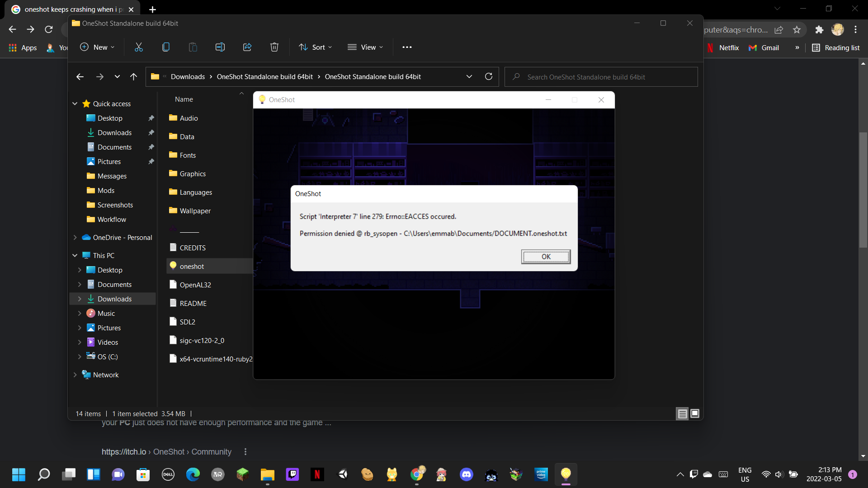Open the Chrome three-dot menu

point(855,30)
